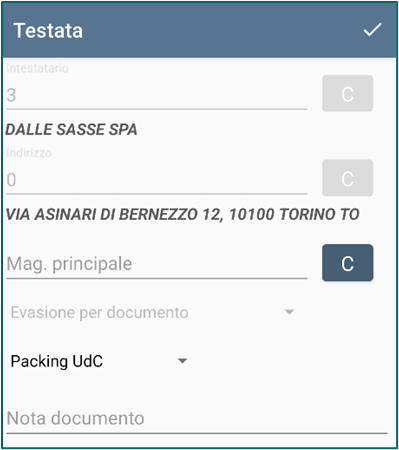Open the Evasione per documento dropdown
This screenshot has height=450, width=399.
pos(153,313)
